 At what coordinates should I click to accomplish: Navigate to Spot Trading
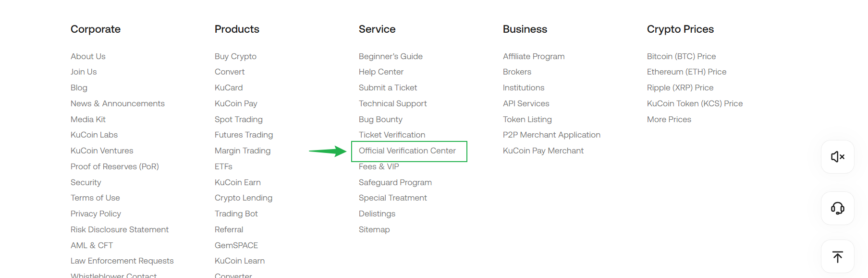tap(238, 119)
